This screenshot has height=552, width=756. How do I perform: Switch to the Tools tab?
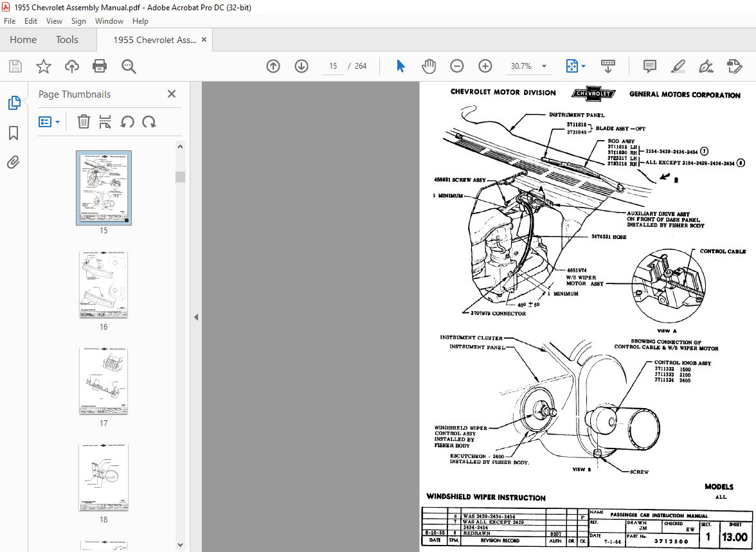click(x=67, y=40)
